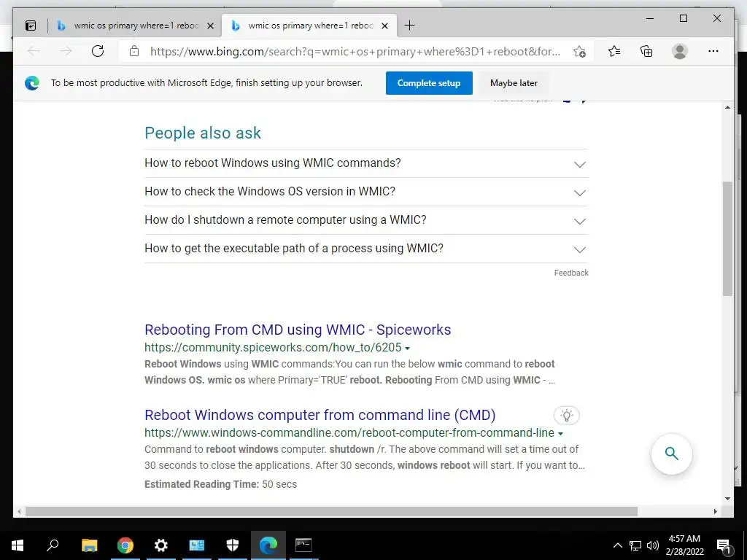
Task: Click the scroll right arrow
Action: click(716, 511)
